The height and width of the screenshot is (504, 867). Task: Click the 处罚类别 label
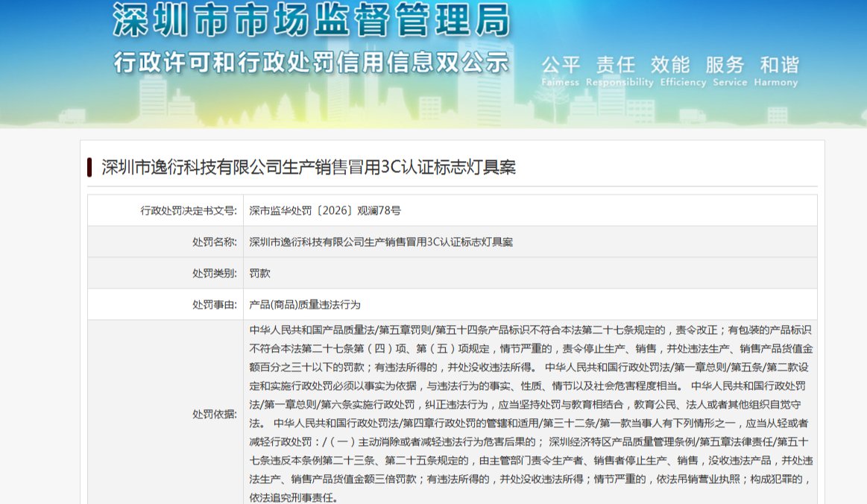click(214, 274)
